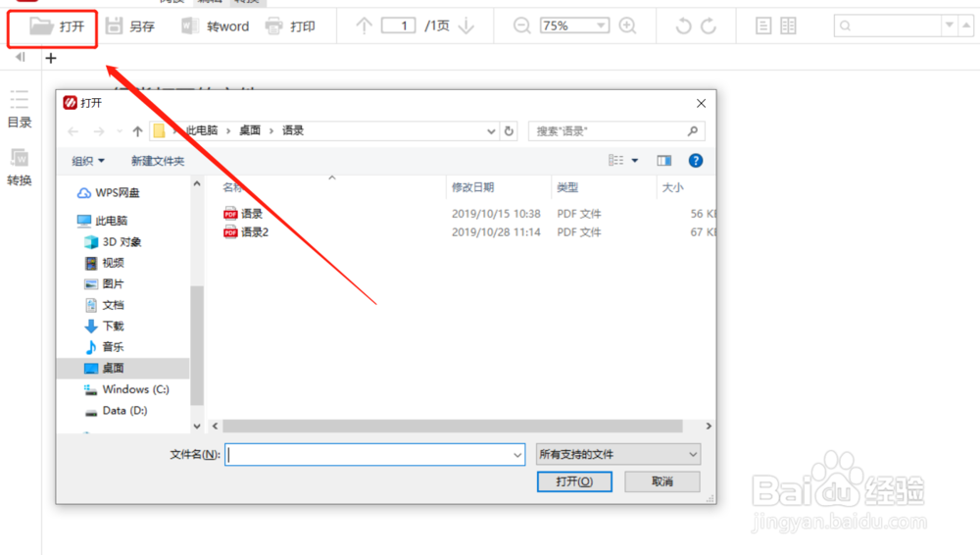Switch to two-page view icon
This screenshot has width=980, height=555.
pos(789,25)
